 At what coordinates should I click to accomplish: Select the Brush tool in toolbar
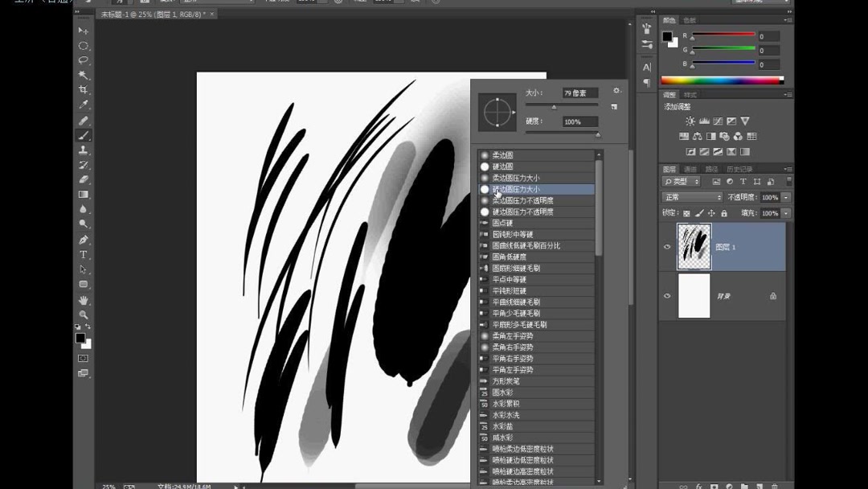84,134
